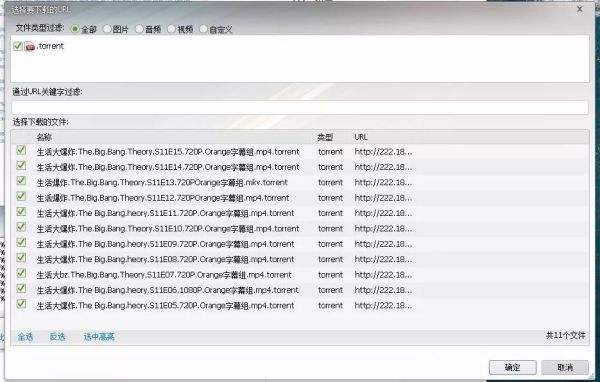Click the 类型 column header
600x382 pixels.
(325, 137)
